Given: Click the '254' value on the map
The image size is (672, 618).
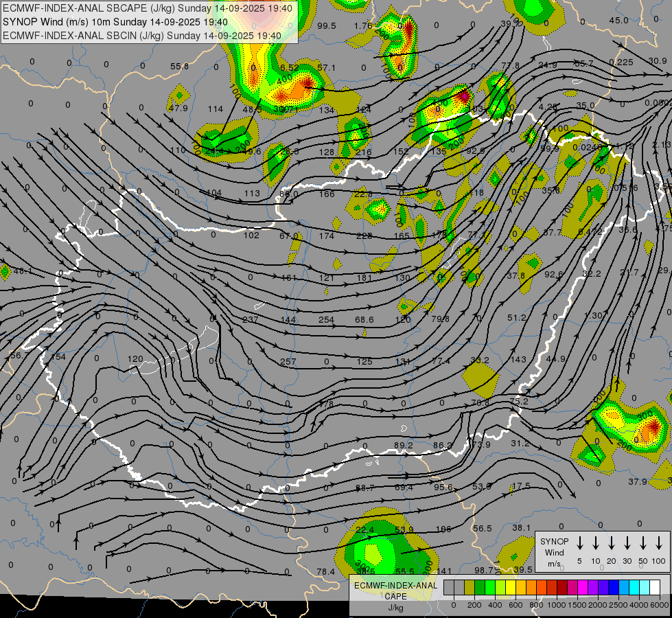Looking at the screenshot, I should pos(326,319).
